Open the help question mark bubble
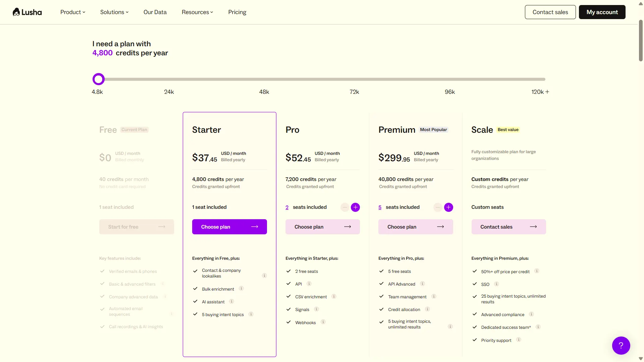The image size is (644, 362). (621, 346)
